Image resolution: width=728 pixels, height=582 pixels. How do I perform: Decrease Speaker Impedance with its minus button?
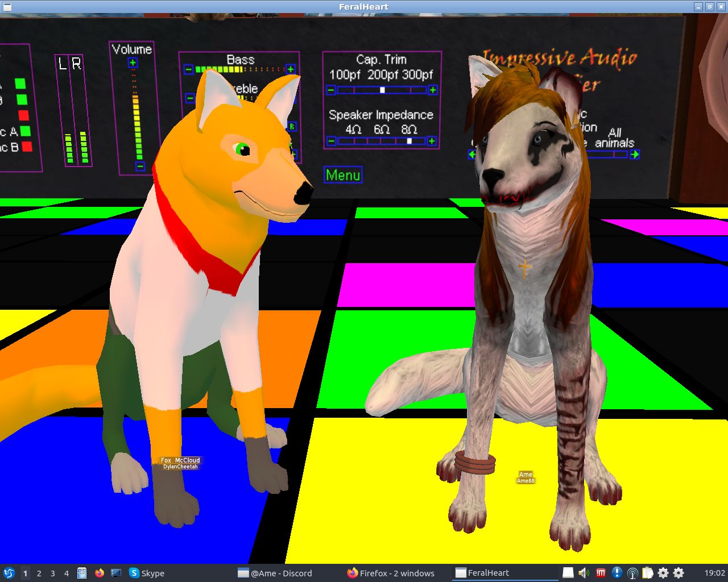click(x=331, y=141)
